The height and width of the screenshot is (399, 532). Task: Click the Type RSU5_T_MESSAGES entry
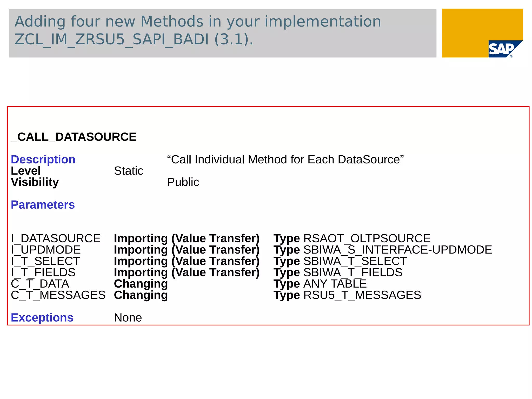(347, 295)
